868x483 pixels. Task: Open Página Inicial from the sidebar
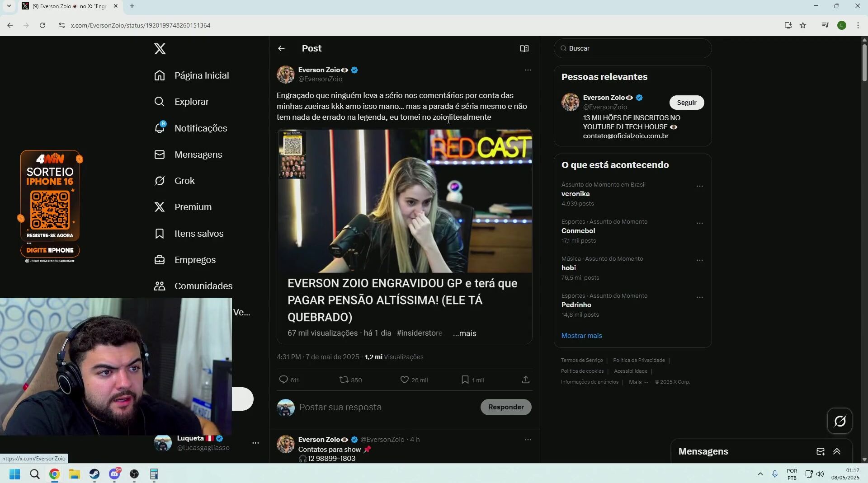(192, 75)
